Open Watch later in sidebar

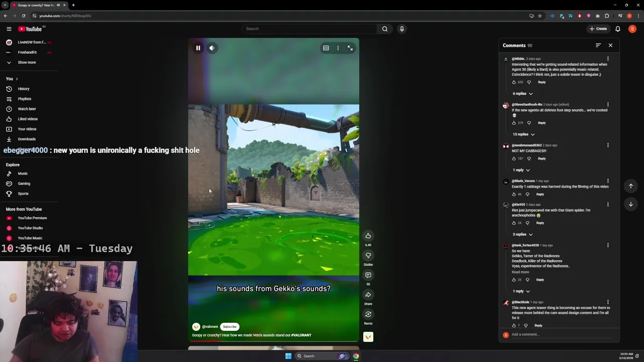click(27, 109)
